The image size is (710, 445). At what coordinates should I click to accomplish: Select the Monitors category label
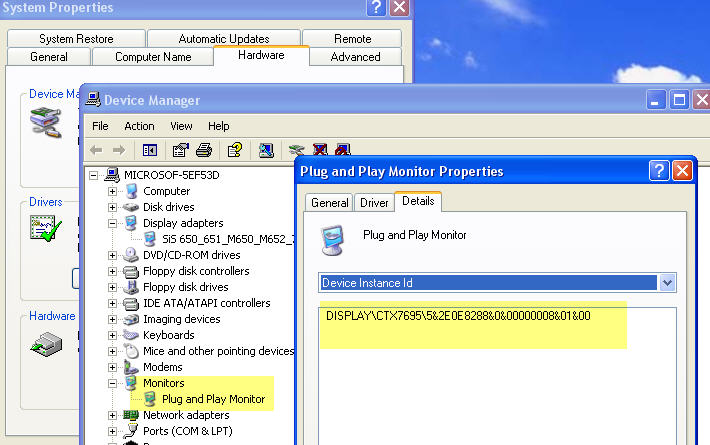point(163,383)
